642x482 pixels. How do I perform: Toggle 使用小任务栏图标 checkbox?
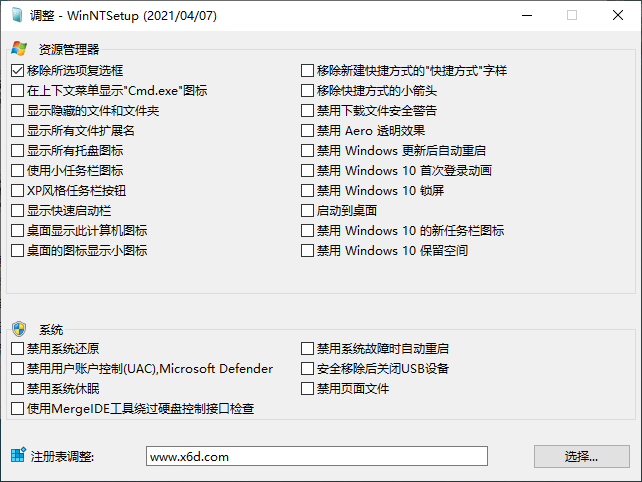[18, 171]
